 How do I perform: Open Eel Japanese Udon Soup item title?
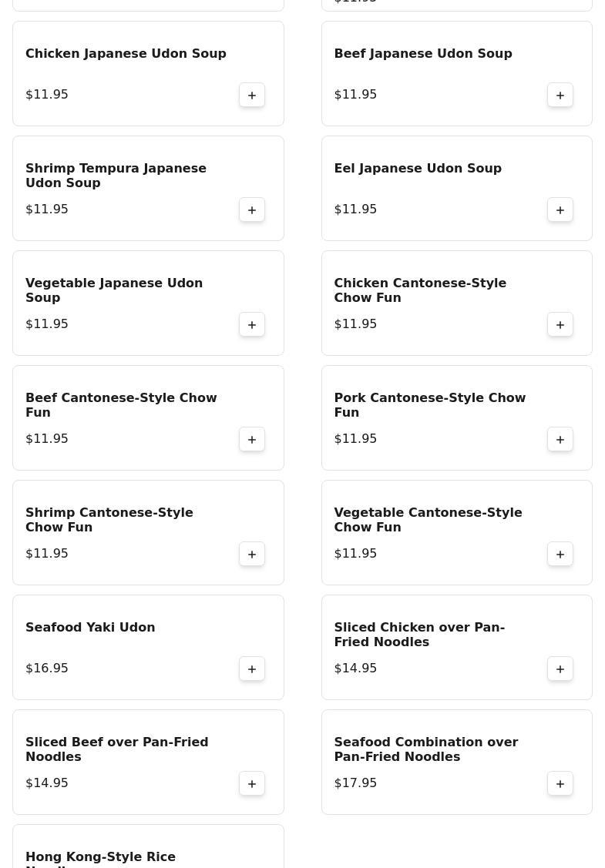pyautogui.click(x=417, y=168)
